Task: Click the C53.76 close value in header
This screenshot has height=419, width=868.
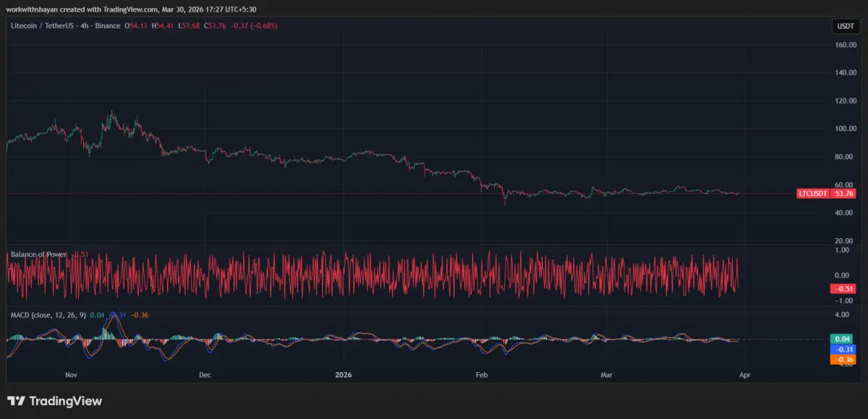Action: point(215,25)
